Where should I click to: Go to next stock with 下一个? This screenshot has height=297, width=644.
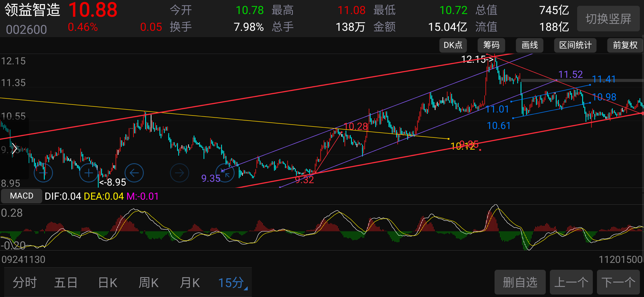coord(618,282)
